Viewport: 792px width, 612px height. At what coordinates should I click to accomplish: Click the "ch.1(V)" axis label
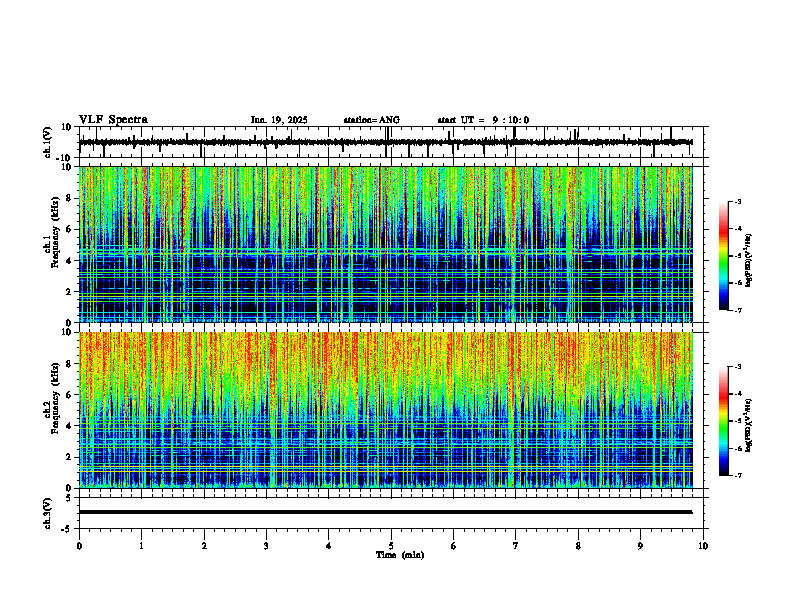[48, 142]
